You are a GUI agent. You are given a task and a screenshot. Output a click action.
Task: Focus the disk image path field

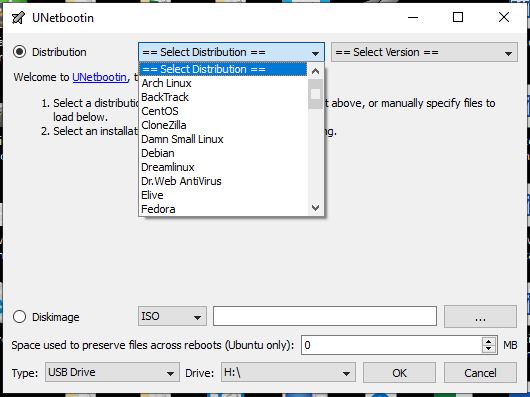(325, 316)
